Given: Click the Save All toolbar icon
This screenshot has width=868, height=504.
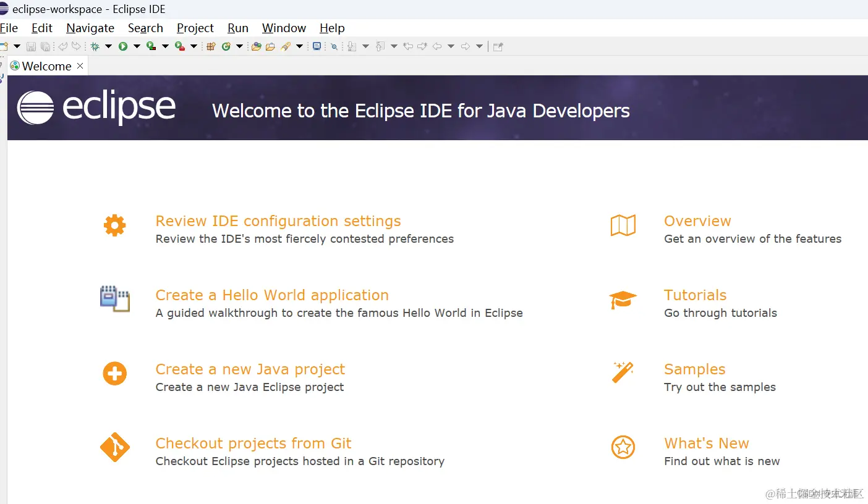Looking at the screenshot, I should (45, 46).
